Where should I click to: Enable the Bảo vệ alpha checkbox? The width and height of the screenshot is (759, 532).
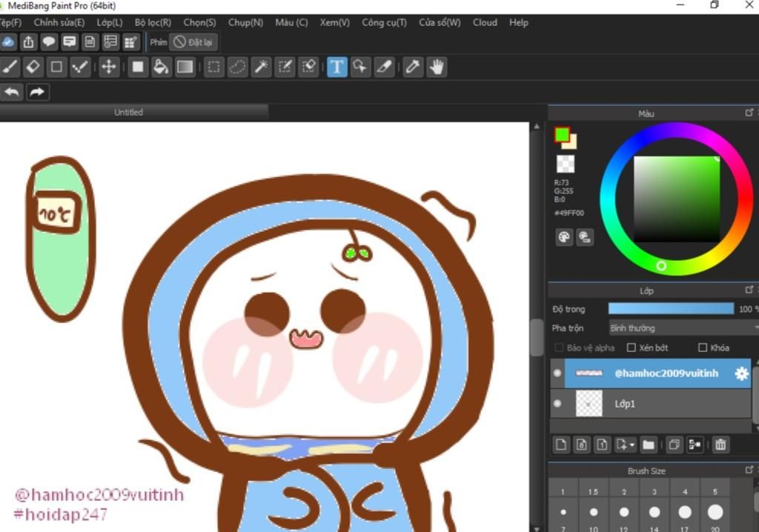(x=559, y=348)
